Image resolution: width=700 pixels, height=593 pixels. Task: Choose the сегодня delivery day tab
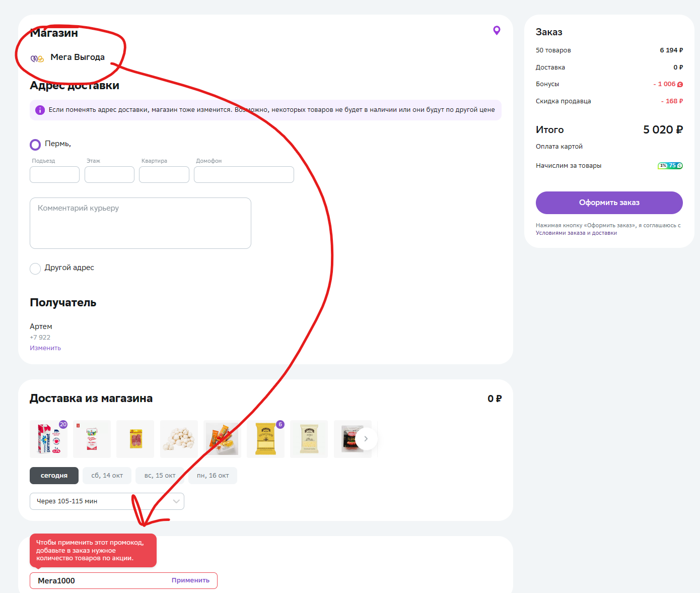click(54, 476)
